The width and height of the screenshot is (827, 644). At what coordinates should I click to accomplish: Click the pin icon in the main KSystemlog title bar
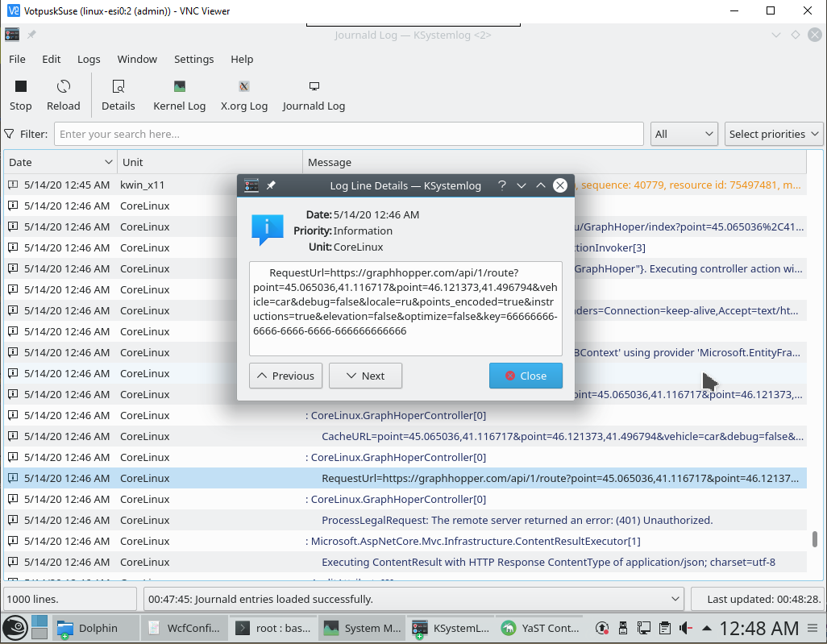[x=31, y=35]
